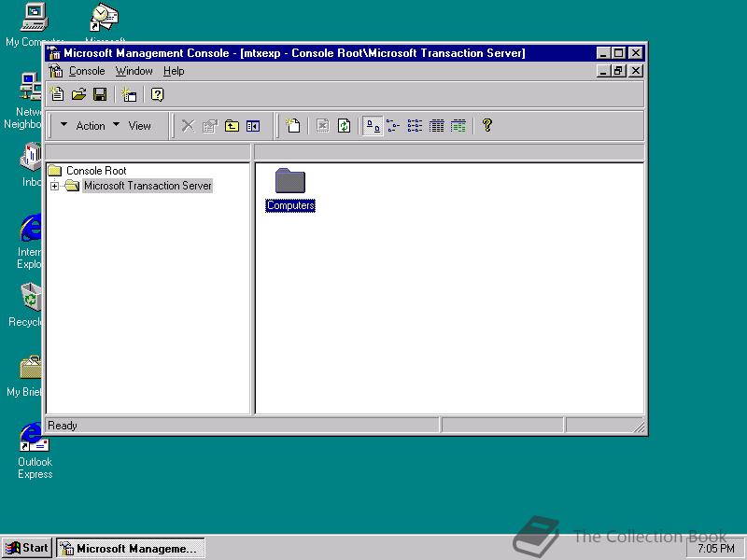The image size is (747, 560).
Task: Select the Computers folder icon
Action: click(290, 180)
